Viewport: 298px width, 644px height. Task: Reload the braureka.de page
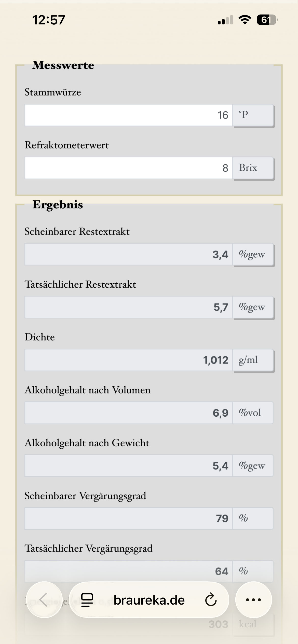pyautogui.click(x=211, y=600)
